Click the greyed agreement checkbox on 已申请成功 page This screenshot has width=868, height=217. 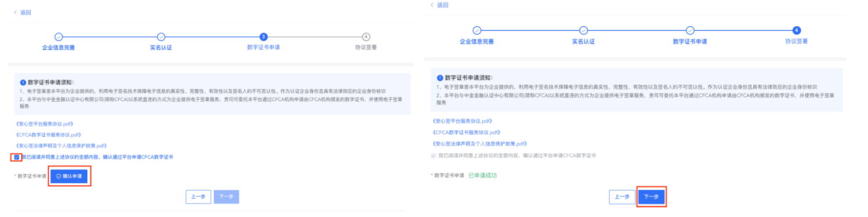click(433, 155)
